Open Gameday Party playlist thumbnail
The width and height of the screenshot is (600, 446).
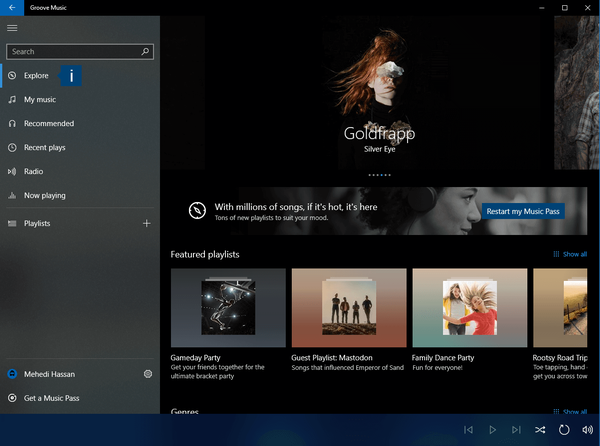228,308
